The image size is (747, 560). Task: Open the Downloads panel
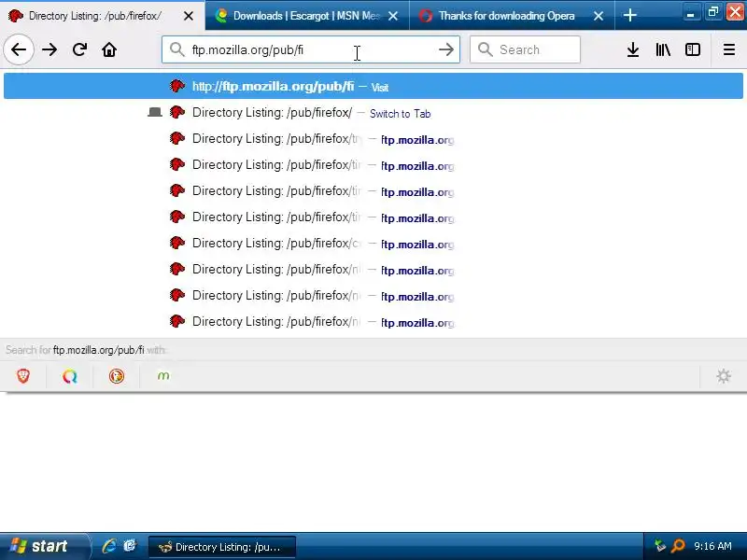click(633, 49)
